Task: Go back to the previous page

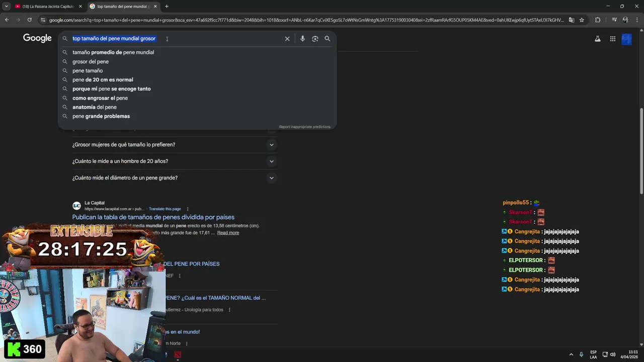Action: pos(7,20)
